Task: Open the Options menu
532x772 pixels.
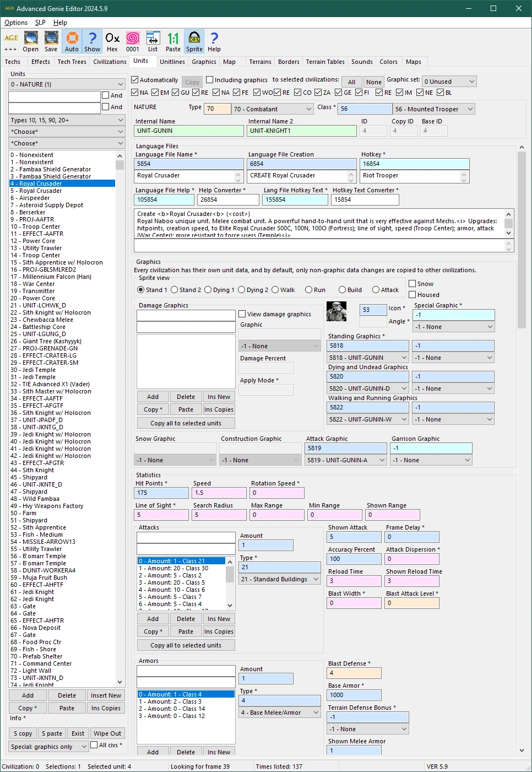Action: tap(16, 23)
